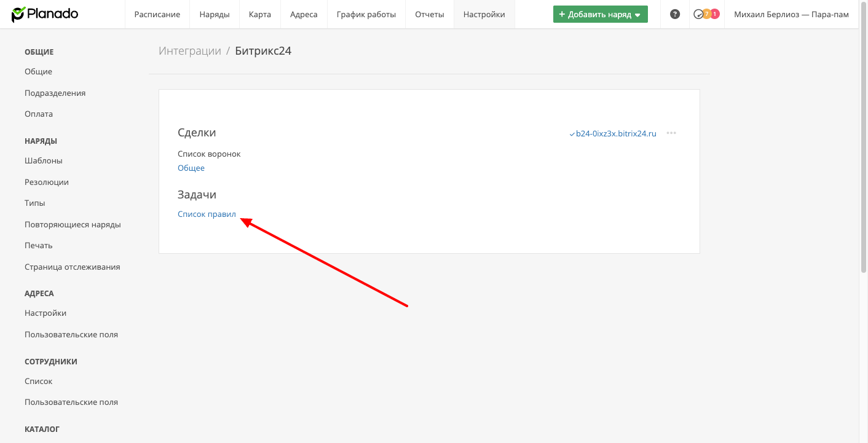Open Повторяющиеся наряды settings
The height and width of the screenshot is (443, 868).
pos(73,224)
